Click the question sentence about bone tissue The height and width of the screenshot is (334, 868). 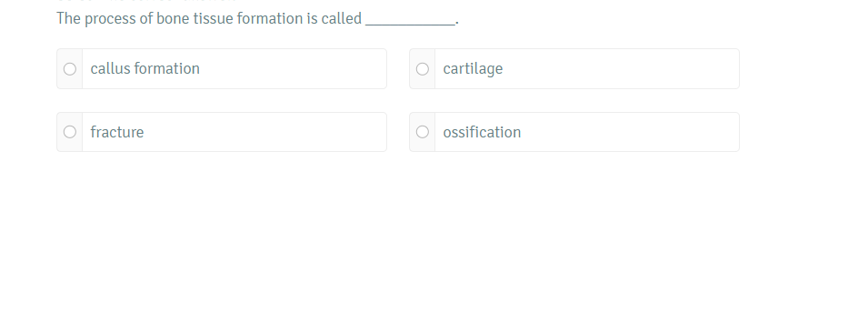point(257,19)
